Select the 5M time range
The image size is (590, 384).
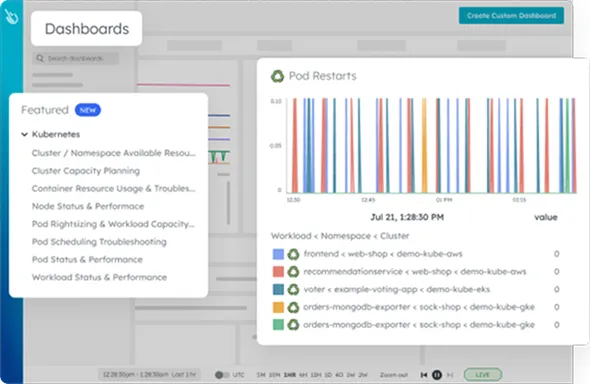261,375
